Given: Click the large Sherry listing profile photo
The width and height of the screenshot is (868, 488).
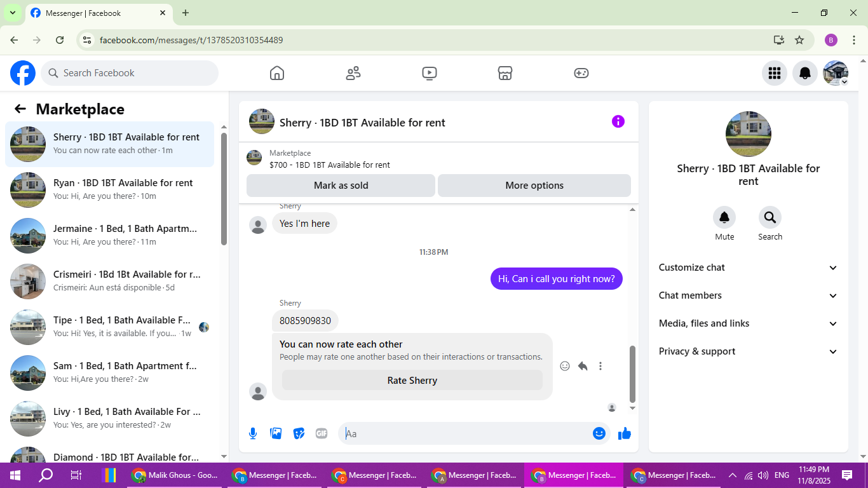Looking at the screenshot, I should [x=749, y=134].
